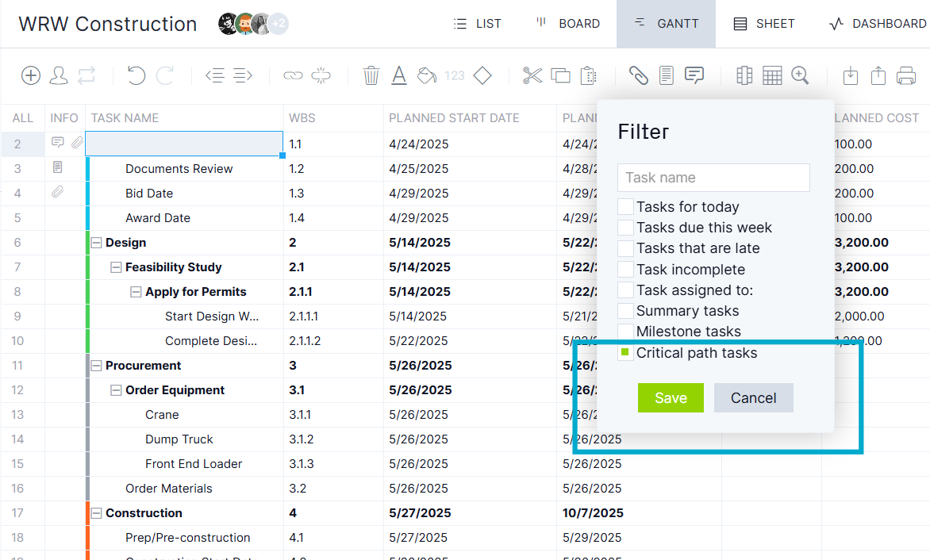
Task: Click the print icon
Action: click(x=906, y=75)
